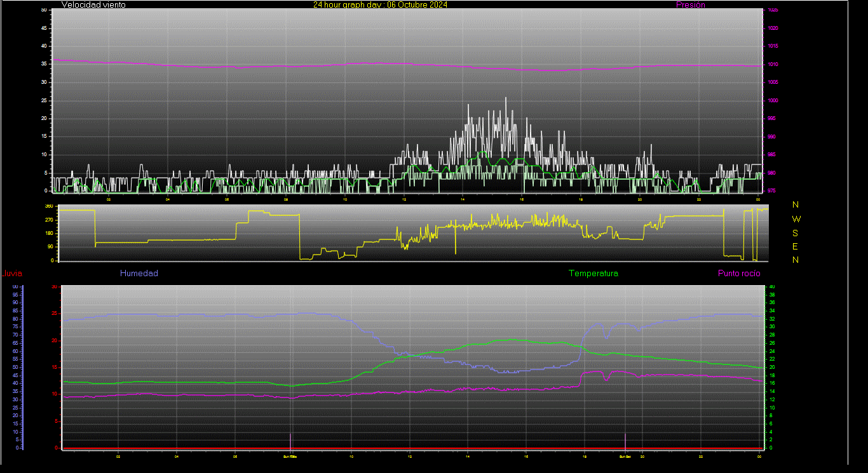Click '1010' on the pressure axis
Screen dimensions: 868x473
[x=772, y=65]
